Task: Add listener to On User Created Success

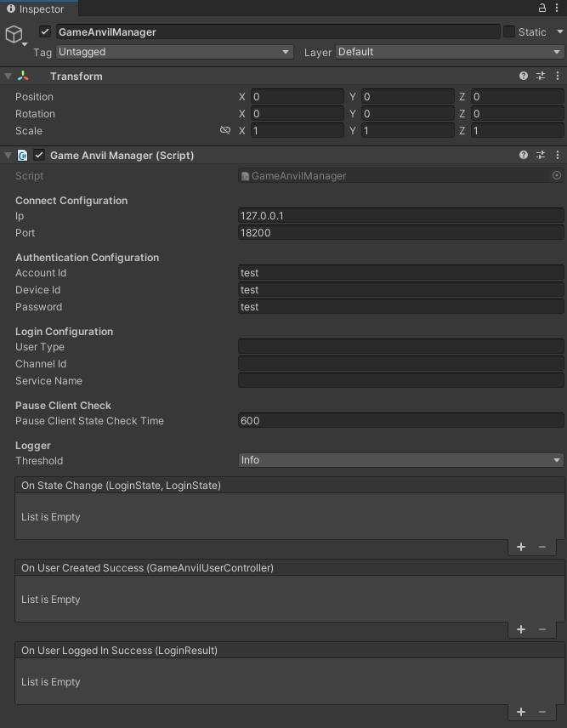Action: tap(521, 629)
